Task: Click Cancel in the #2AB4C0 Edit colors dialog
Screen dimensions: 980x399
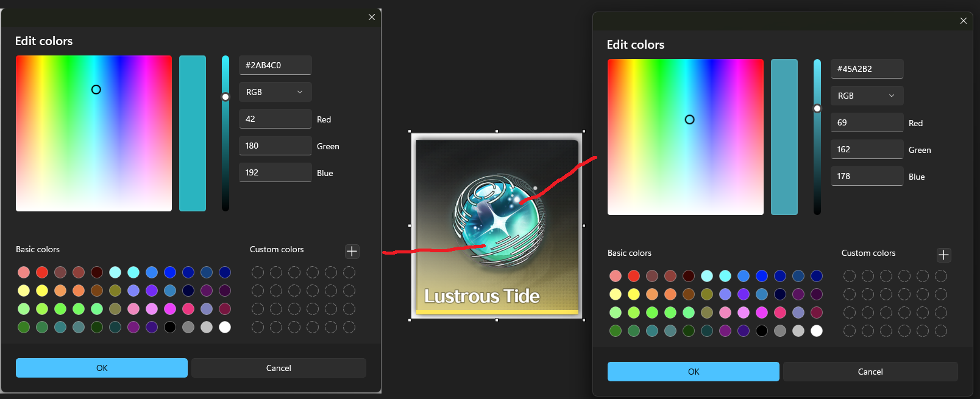Action: pos(279,368)
